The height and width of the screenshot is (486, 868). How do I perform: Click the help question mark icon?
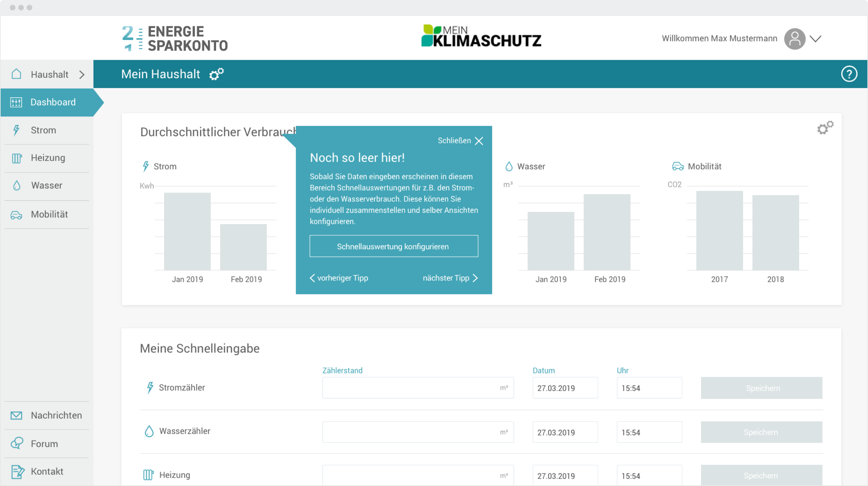(x=849, y=74)
